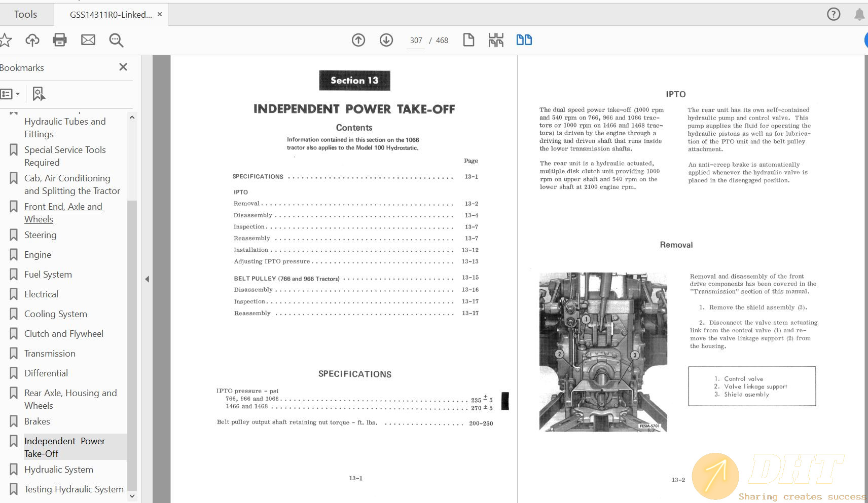868x503 pixels.
Task: Collapse the left navigation pane arrow
Action: [x=147, y=279]
